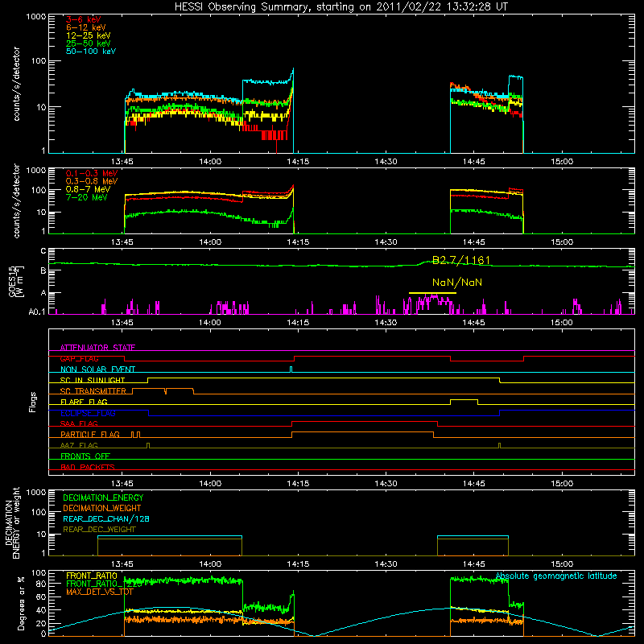Viewport: 644px width, 644px height.
Task: Click the yellow FRONT_RATIO legend label
Action: [92, 576]
